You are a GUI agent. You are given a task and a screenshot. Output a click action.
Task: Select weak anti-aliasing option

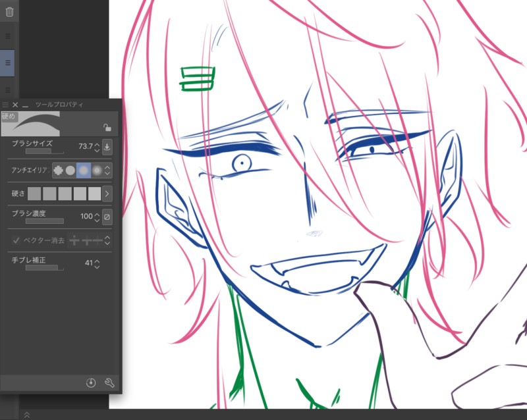pyautogui.click(x=70, y=171)
